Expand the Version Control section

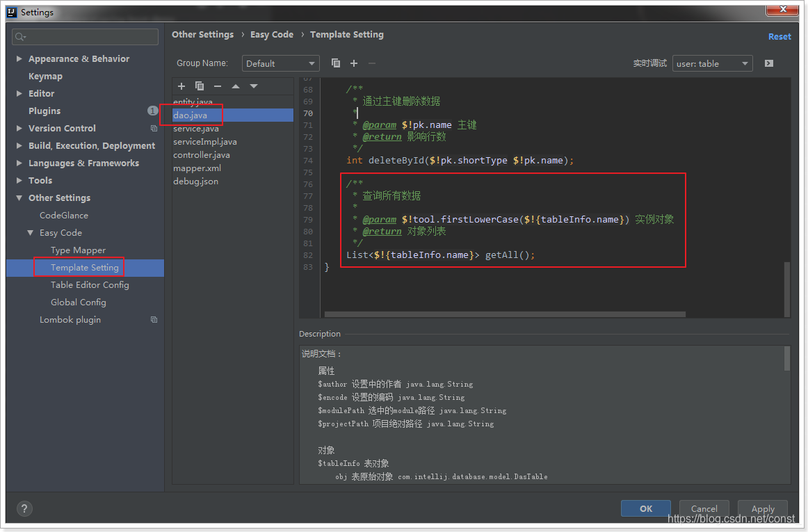pyautogui.click(x=19, y=128)
